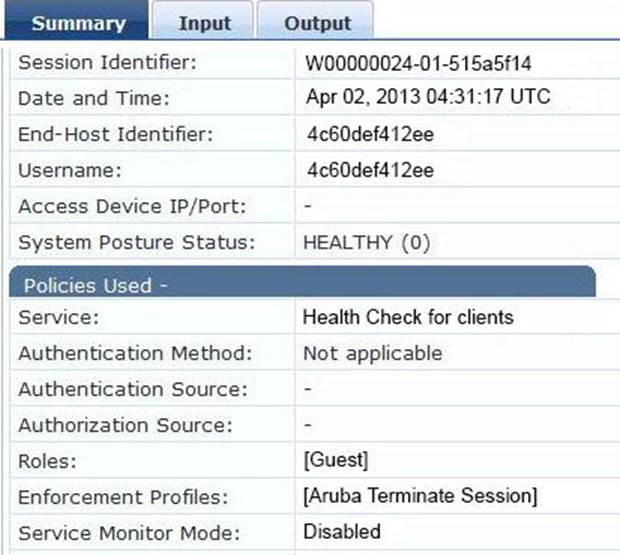Click the Enforcement Profiles label
This screenshot has width=620, height=555.
tap(123, 497)
